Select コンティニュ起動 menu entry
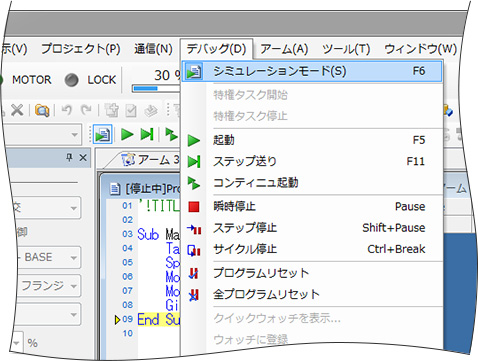This screenshot has height=361, width=478. (312, 183)
